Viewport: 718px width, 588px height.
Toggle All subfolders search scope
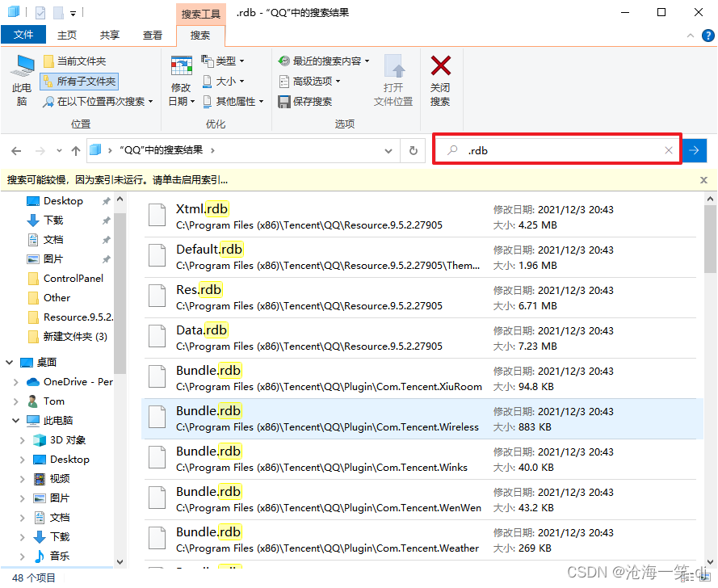coord(79,82)
